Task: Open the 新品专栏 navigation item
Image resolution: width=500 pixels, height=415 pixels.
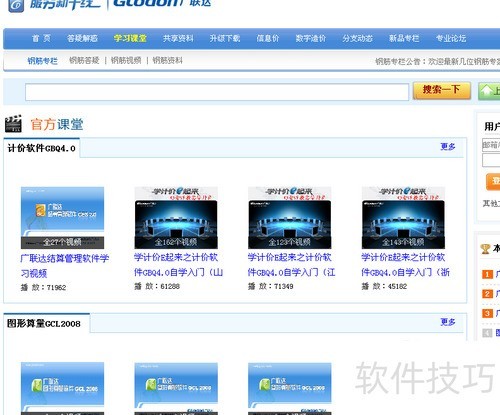Action: pyautogui.click(x=404, y=38)
